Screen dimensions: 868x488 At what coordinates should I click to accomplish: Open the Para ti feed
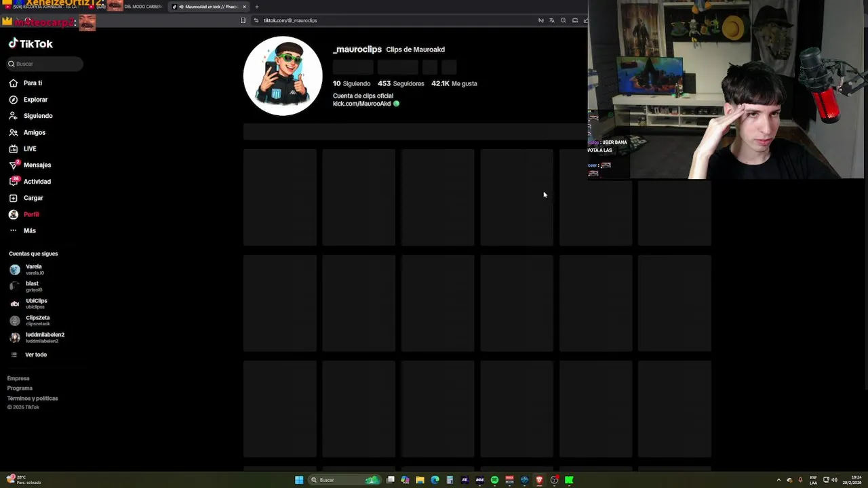point(26,83)
